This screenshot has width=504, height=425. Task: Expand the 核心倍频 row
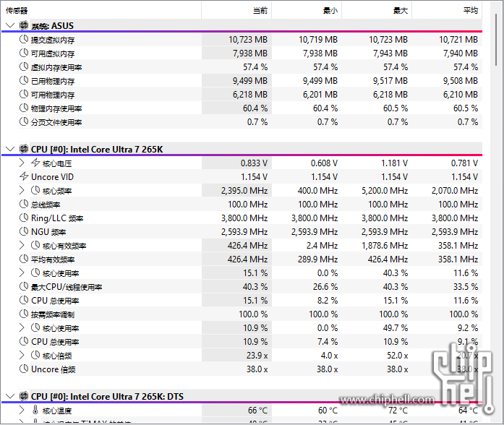point(22,356)
